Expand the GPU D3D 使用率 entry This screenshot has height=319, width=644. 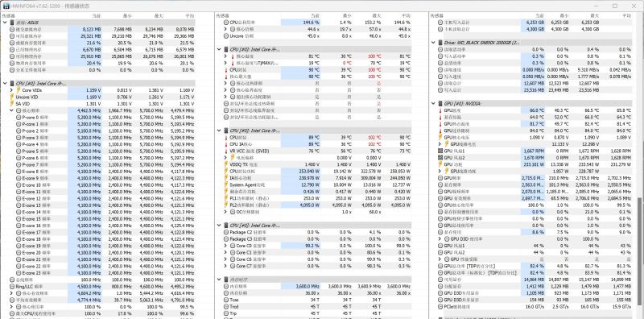click(x=440, y=238)
